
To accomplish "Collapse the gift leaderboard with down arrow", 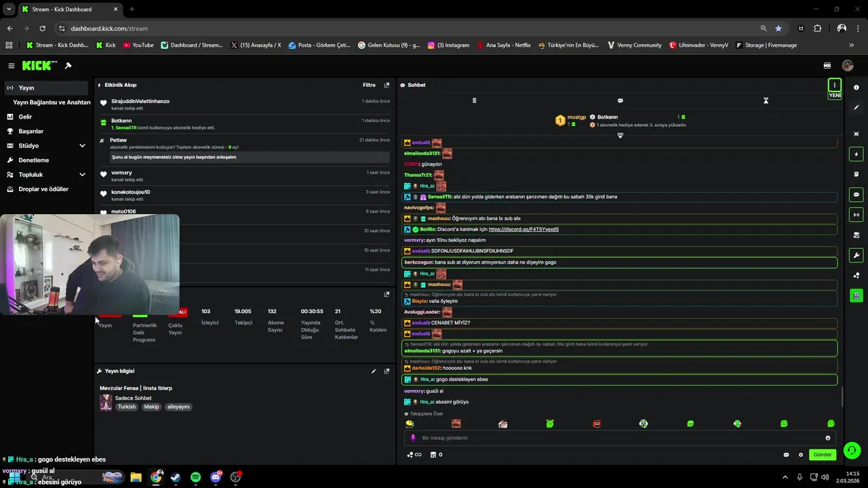I will click(620, 136).
